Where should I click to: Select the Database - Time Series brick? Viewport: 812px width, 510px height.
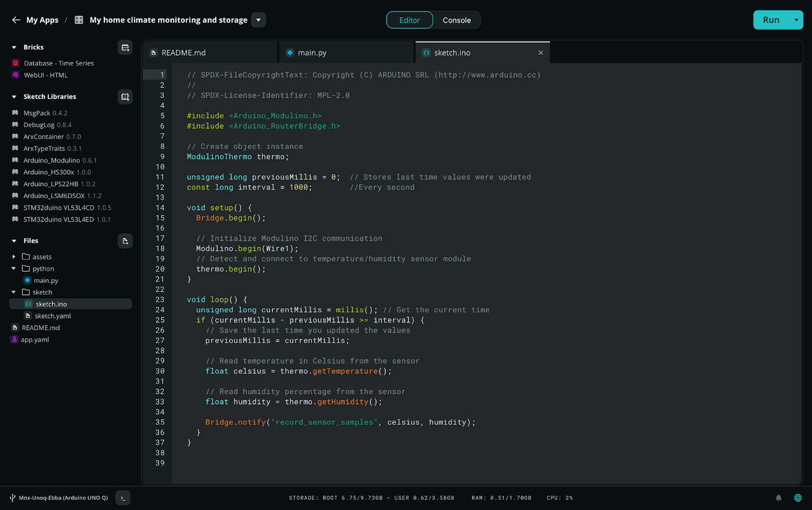tap(58, 63)
